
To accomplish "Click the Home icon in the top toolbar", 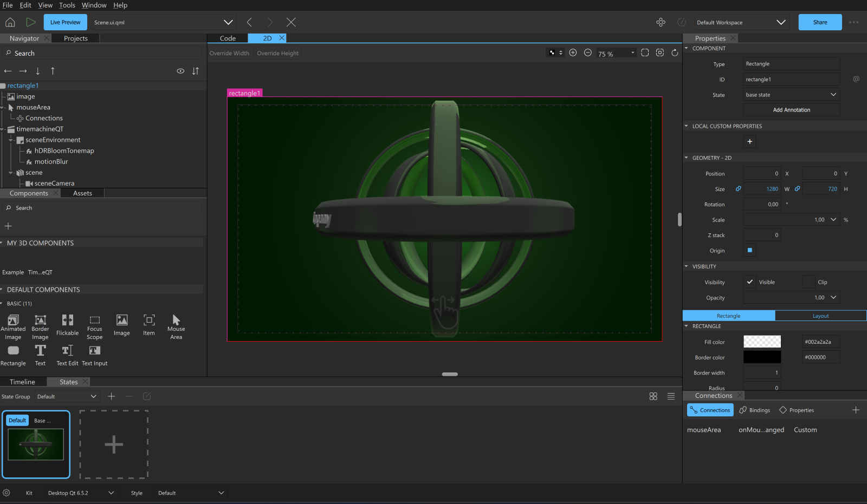I will coord(10,22).
